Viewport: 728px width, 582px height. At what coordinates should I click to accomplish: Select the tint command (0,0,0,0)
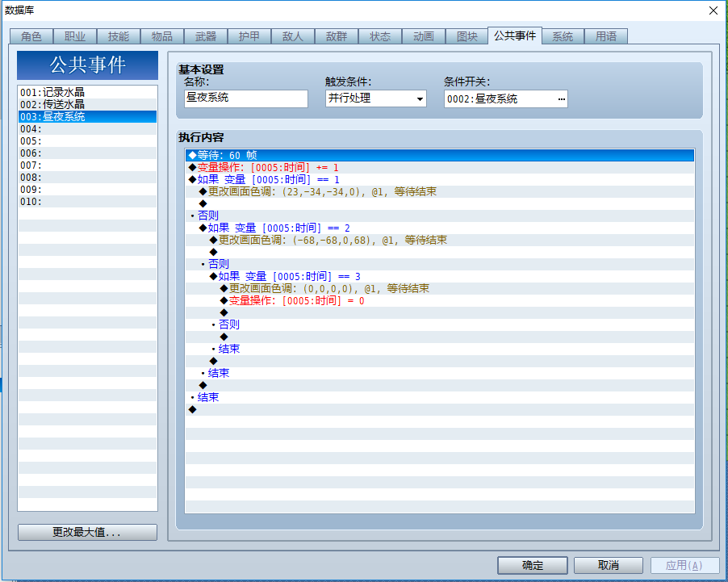tap(440, 288)
